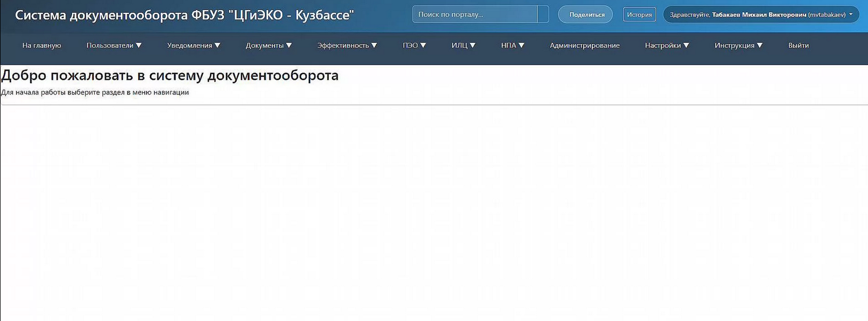This screenshot has width=868, height=321.
Task: Focus the Поиск по порталу search field
Action: [475, 14]
